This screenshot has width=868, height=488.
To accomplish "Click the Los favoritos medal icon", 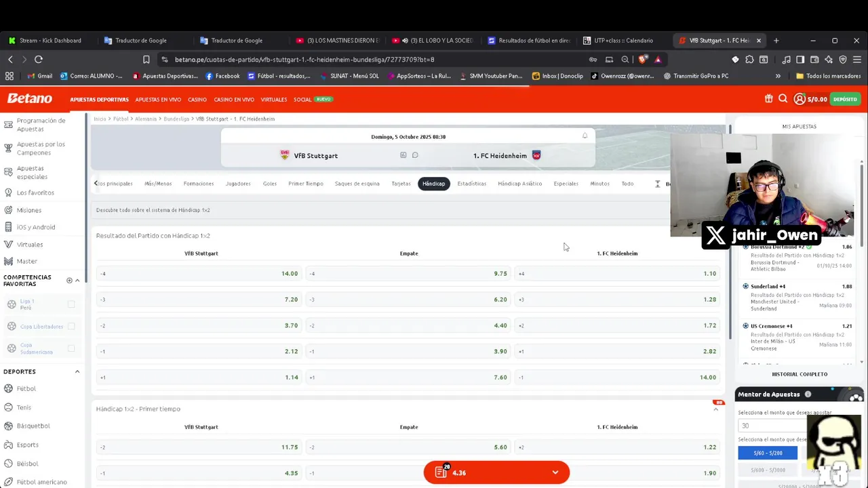I will click(8, 192).
